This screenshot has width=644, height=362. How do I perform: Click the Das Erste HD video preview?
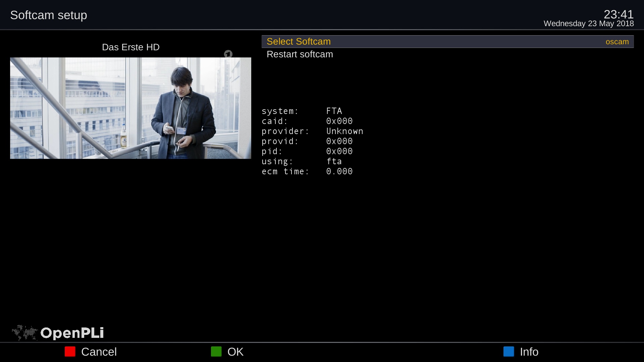[130, 108]
